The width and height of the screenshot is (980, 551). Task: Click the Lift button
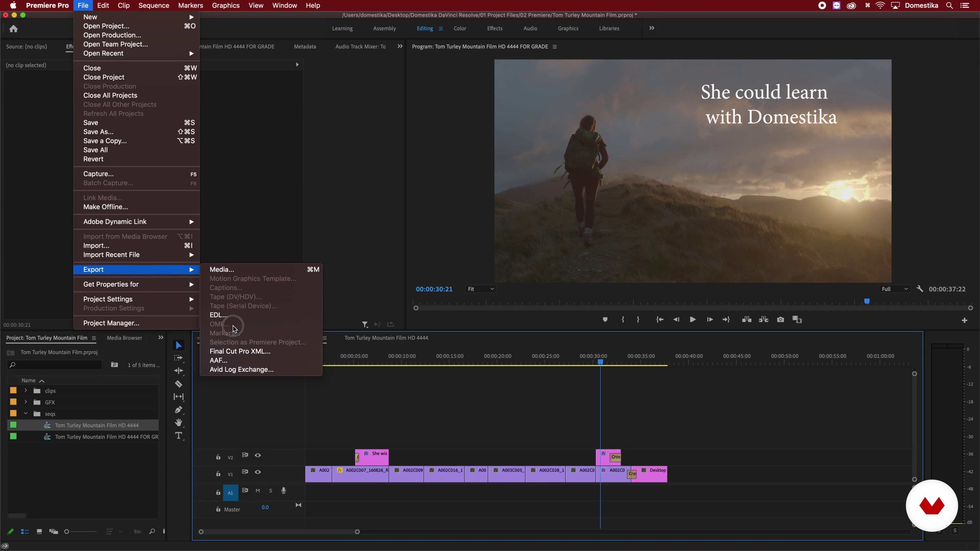click(x=746, y=320)
